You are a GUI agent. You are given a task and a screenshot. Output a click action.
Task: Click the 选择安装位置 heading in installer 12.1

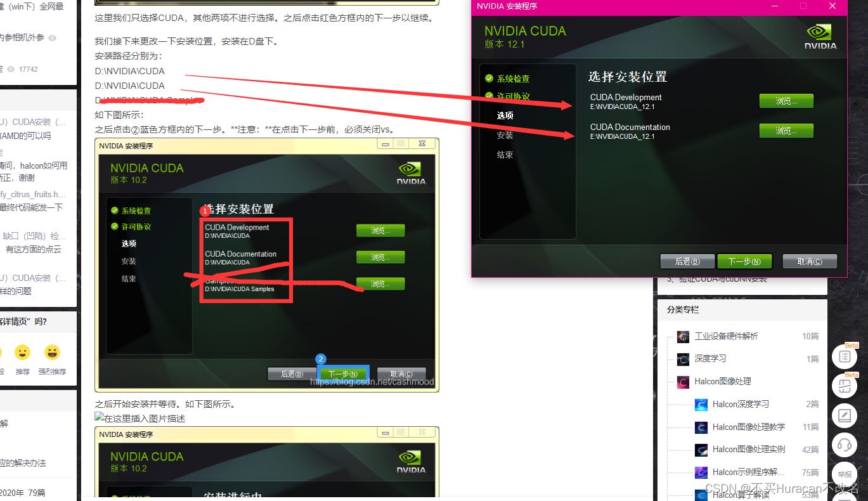(x=628, y=77)
